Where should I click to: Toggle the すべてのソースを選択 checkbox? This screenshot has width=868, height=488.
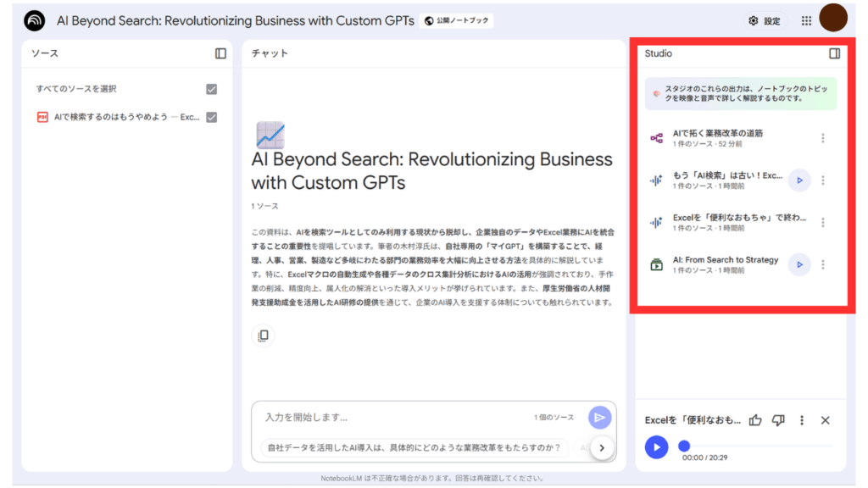click(211, 89)
